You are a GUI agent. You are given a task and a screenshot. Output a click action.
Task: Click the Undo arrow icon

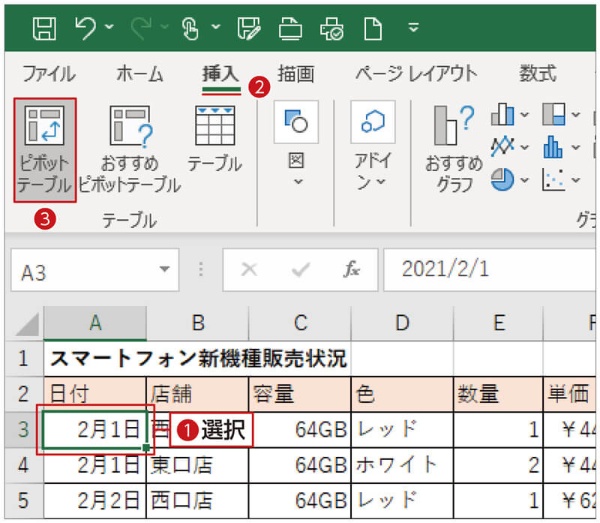tap(85, 28)
